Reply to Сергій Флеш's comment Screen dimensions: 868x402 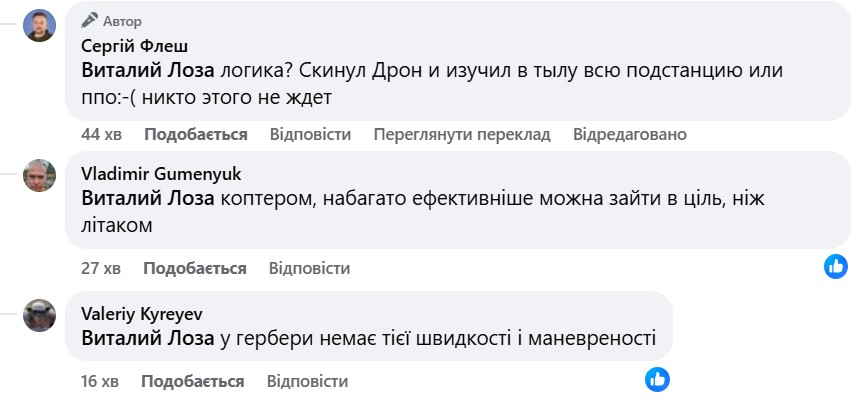[310, 134]
